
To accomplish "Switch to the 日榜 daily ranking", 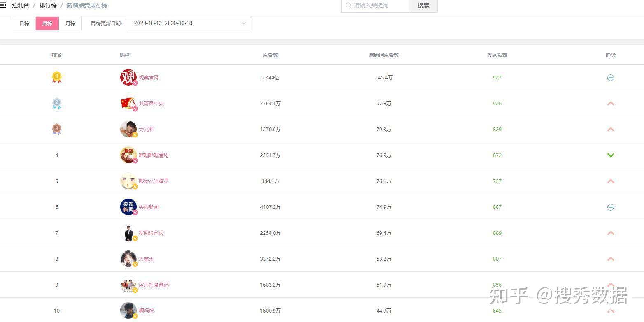I will click(24, 23).
